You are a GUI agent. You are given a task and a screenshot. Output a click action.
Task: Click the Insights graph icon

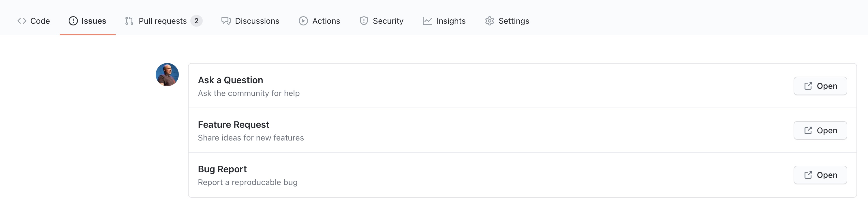click(427, 21)
